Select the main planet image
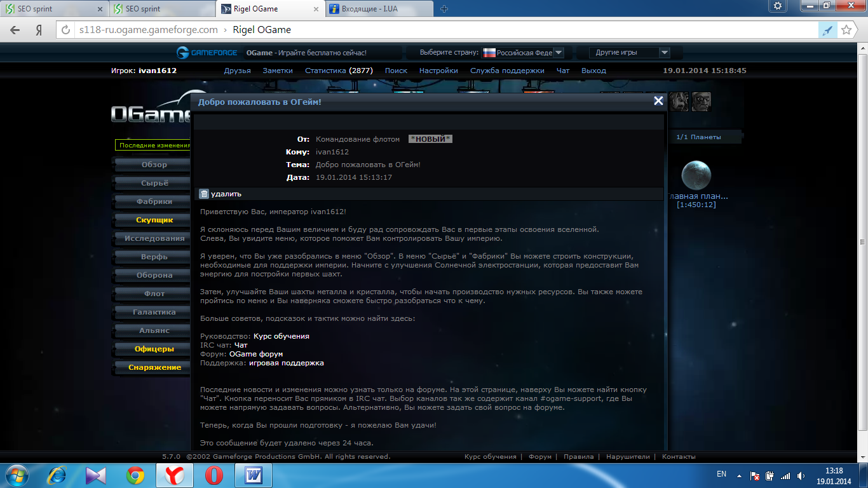 tap(696, 175)
